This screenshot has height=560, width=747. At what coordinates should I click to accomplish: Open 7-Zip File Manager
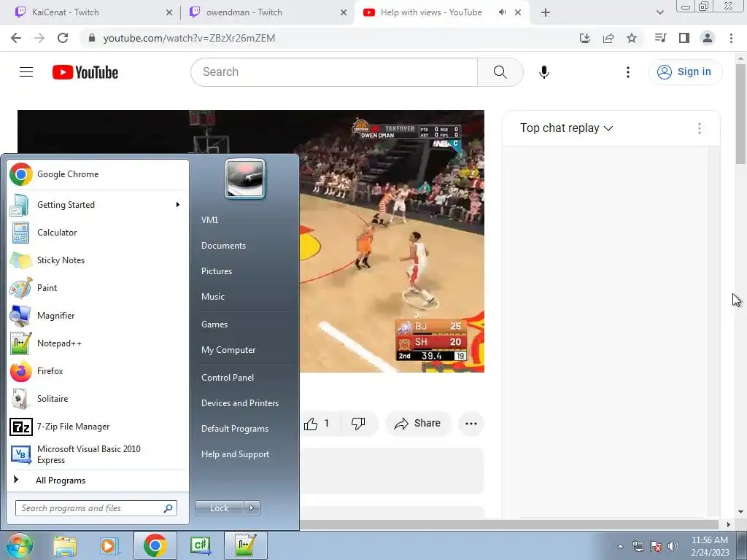click(98, 426)
